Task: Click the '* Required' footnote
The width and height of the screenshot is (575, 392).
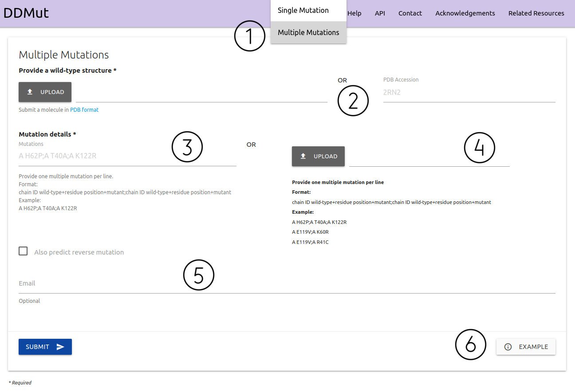Action: point(20,383)
